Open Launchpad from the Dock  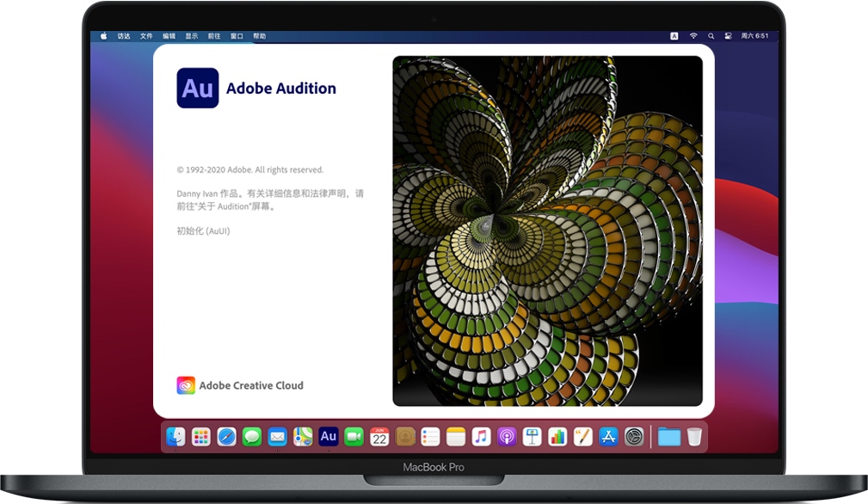click(201, 437)
